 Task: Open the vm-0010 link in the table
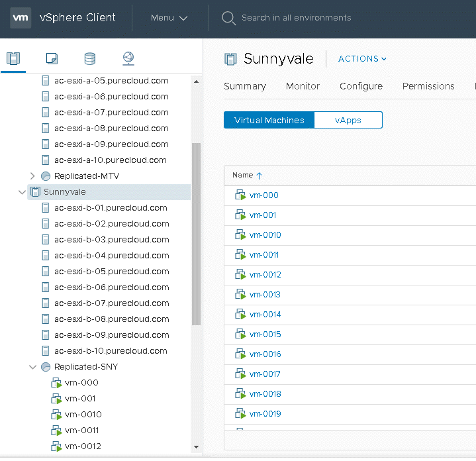pos(265,235)
